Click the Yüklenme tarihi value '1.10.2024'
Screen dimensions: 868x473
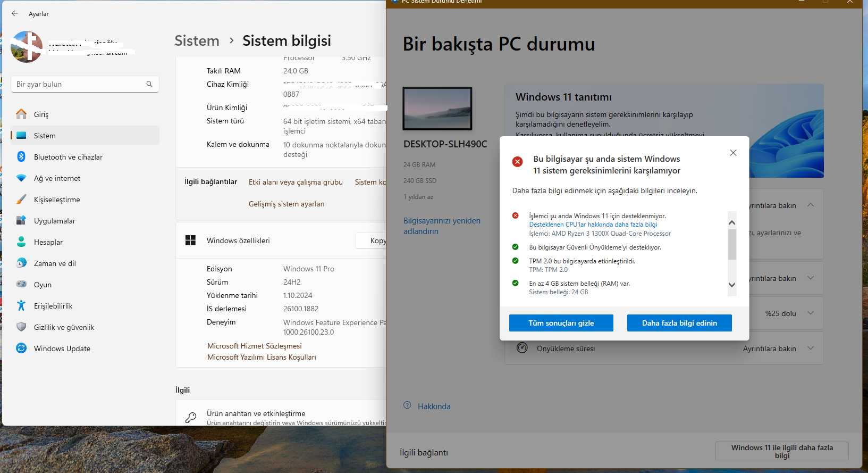(298, 295)
